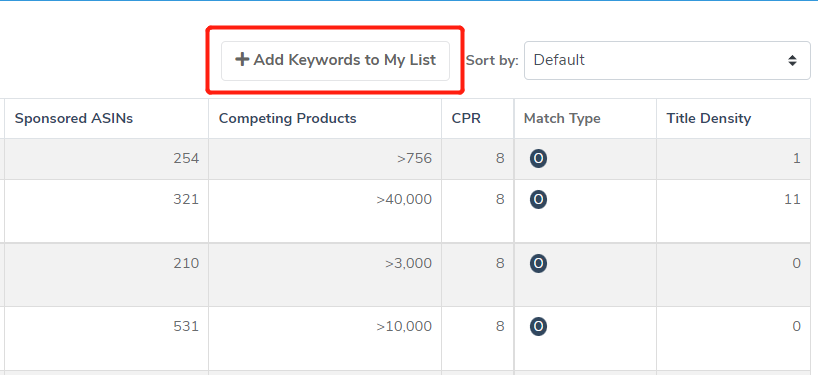Click Match Type icon in the 321 row
Image resolution: width=818 pixels, height=375 pixels.
[538, 199]
